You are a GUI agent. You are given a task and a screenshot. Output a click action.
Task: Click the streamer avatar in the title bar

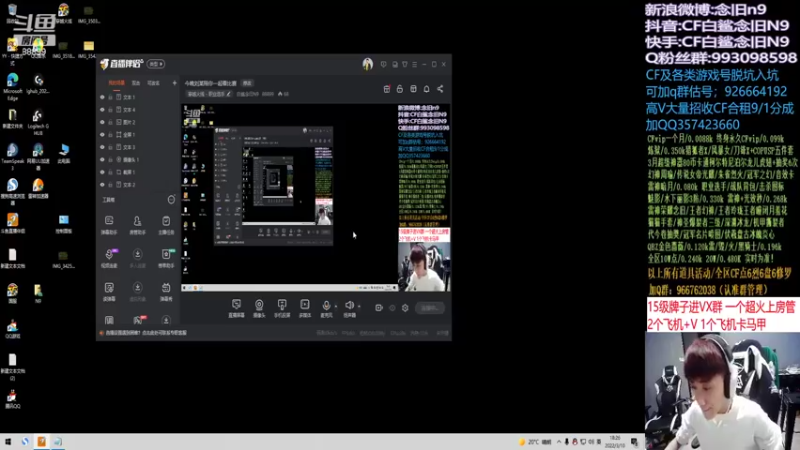pos(367,64)
